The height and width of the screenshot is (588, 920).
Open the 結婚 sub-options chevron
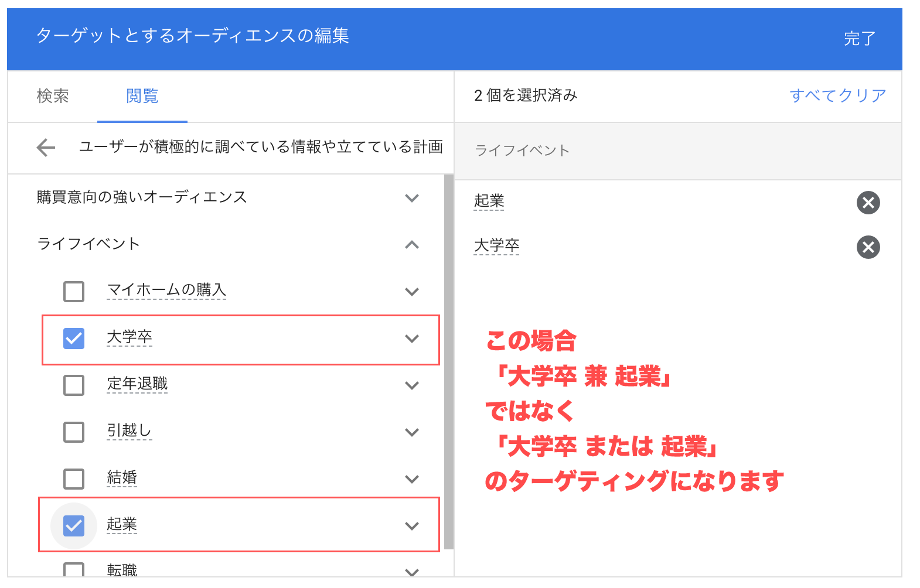click(412, 479)
